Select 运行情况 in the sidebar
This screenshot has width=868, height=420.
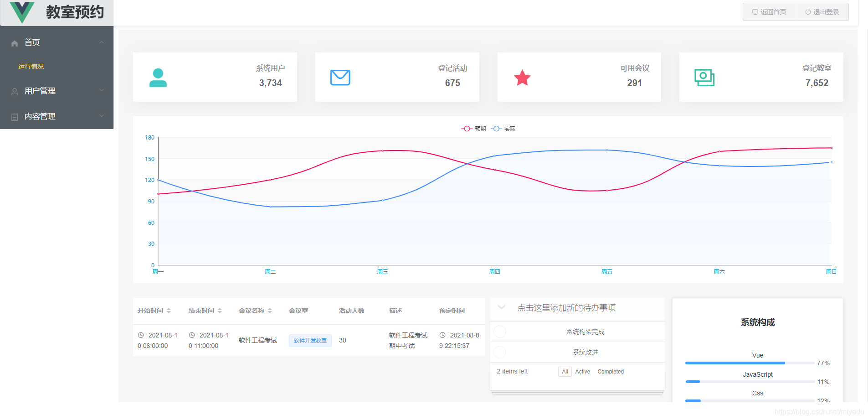(30, 67)
